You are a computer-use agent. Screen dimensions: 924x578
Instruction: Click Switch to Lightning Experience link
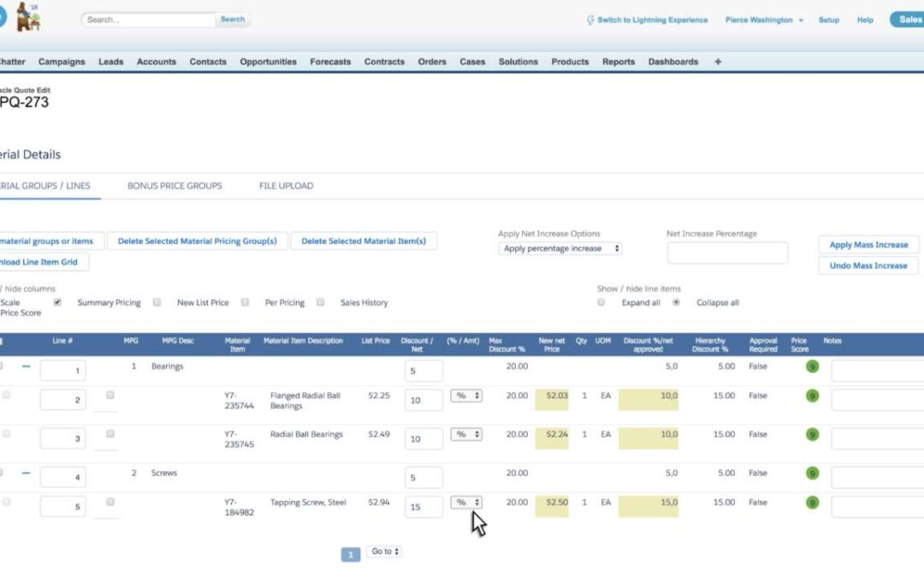(652, 20)
